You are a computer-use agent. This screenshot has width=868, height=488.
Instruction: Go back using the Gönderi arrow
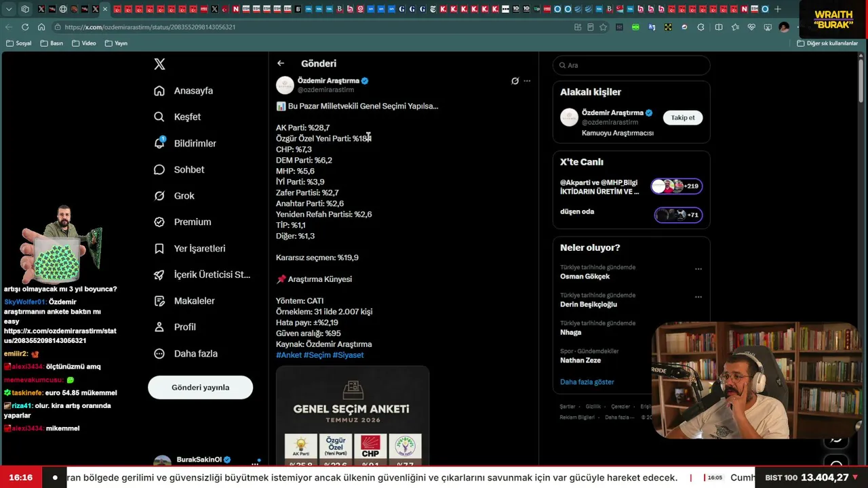(281, 63)
